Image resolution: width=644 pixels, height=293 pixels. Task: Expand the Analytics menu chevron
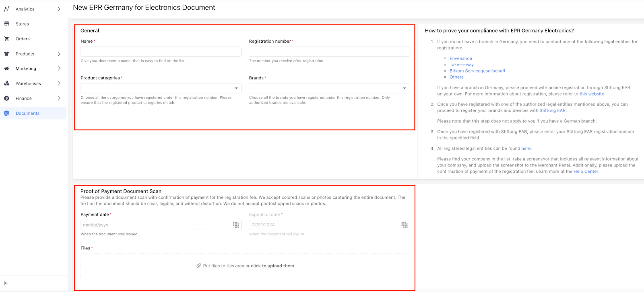point(59,9)
